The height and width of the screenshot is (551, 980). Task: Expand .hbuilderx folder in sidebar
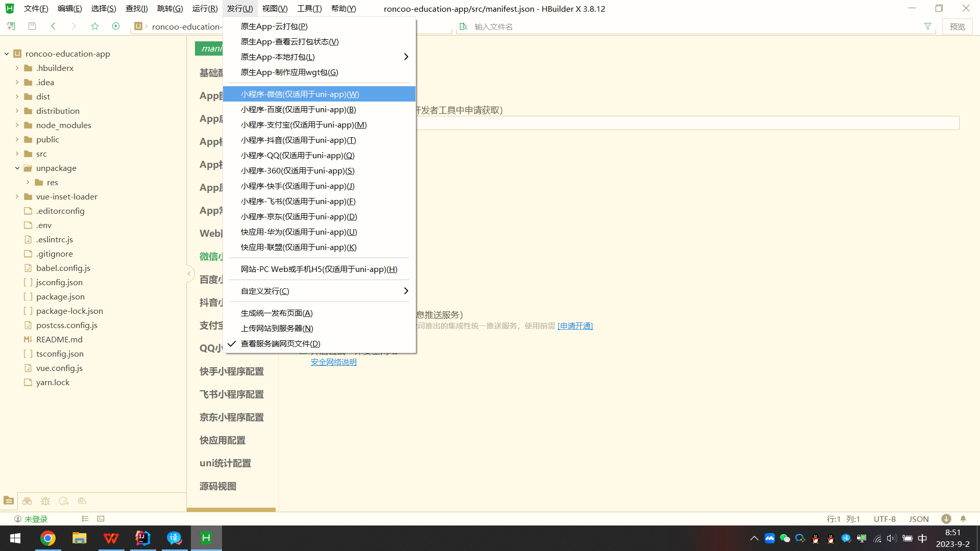point(17,68)
